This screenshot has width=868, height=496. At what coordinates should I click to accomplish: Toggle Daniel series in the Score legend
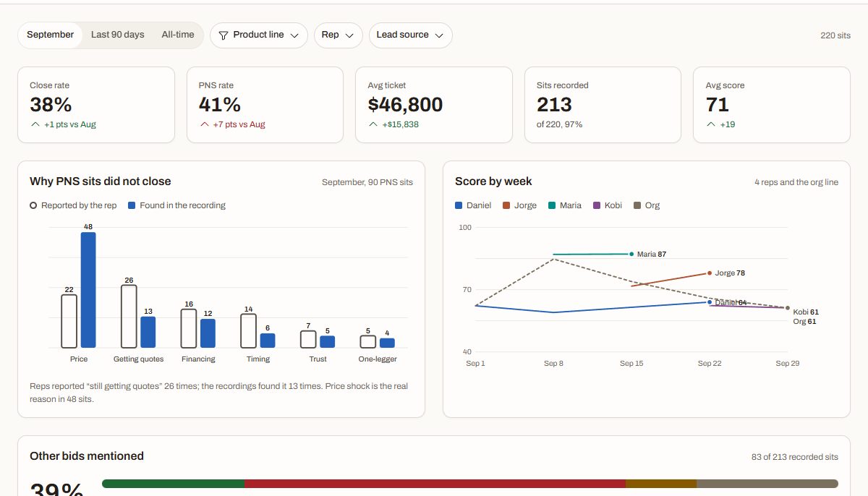click(x=473, y=205)
